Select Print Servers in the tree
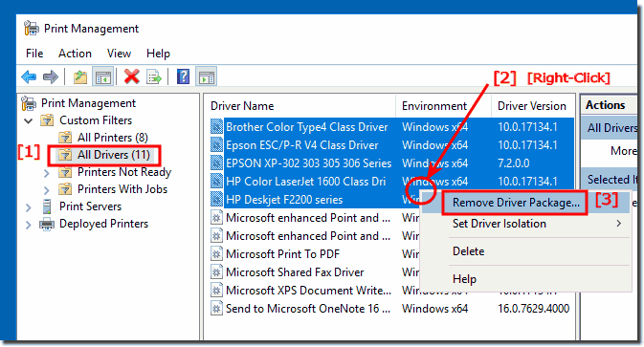The width and height of the screenshot is (644, 347). (x=90, y=206)
